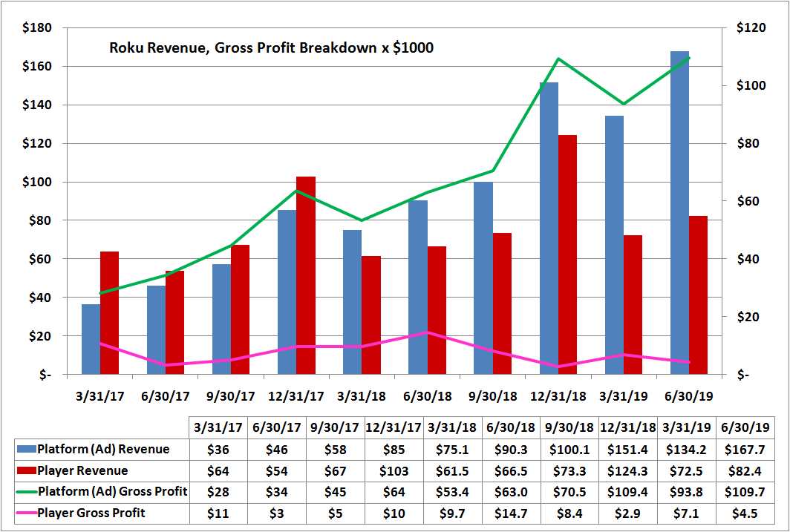Click the table cell '$167.7'
Screen dimensions: 790x532
coord(745,450)
